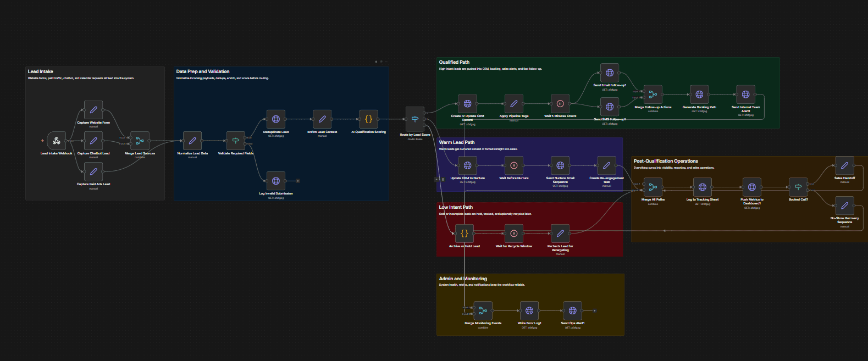Select the Wait 5 Minutes Check node
This screenshot has width=868, height=361.
pos(560,103)
